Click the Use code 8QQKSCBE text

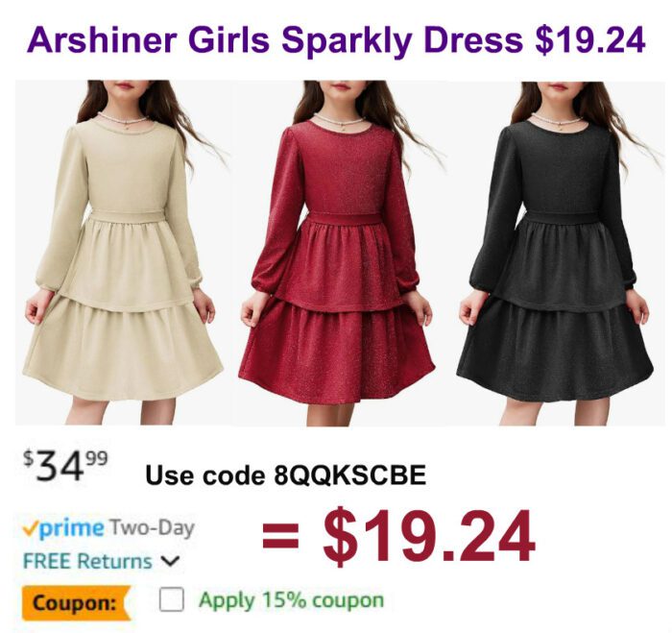286,475
